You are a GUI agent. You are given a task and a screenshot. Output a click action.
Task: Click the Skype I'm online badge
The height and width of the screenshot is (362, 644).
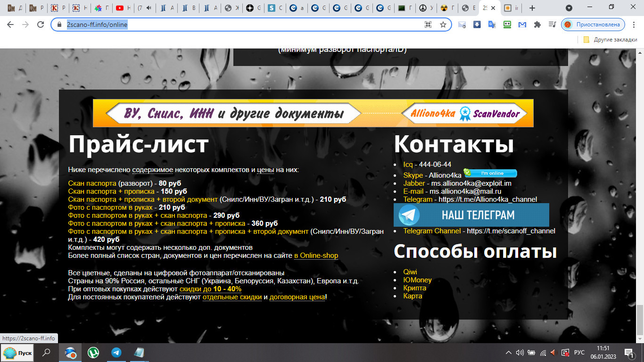(x=490, y=173)
